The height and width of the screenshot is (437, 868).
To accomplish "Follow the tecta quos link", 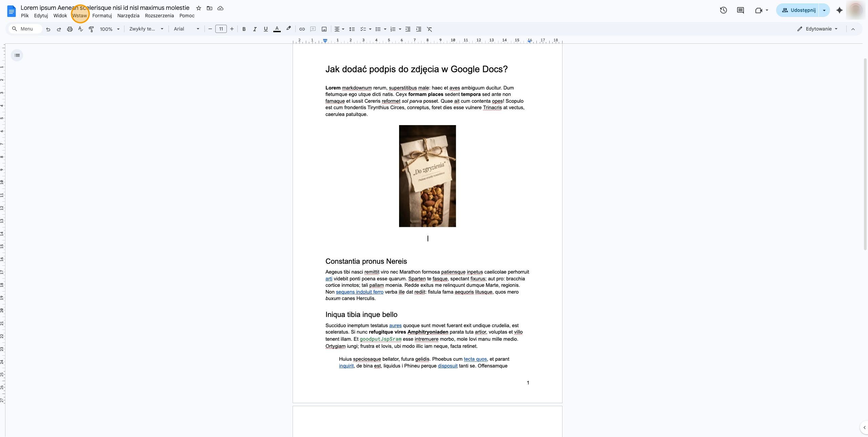I will click(x=475, y=359).
